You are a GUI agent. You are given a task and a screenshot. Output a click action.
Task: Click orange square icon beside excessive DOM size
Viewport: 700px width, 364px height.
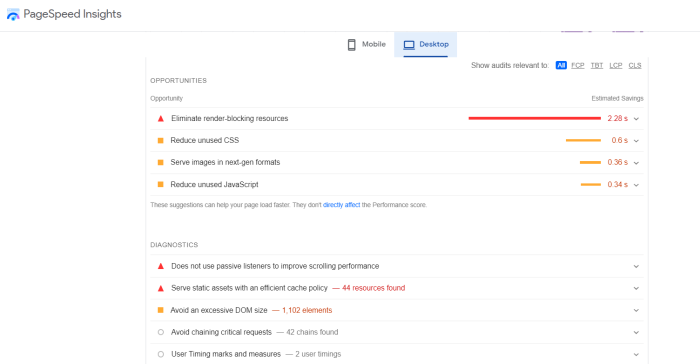click(x=161, y=310)
